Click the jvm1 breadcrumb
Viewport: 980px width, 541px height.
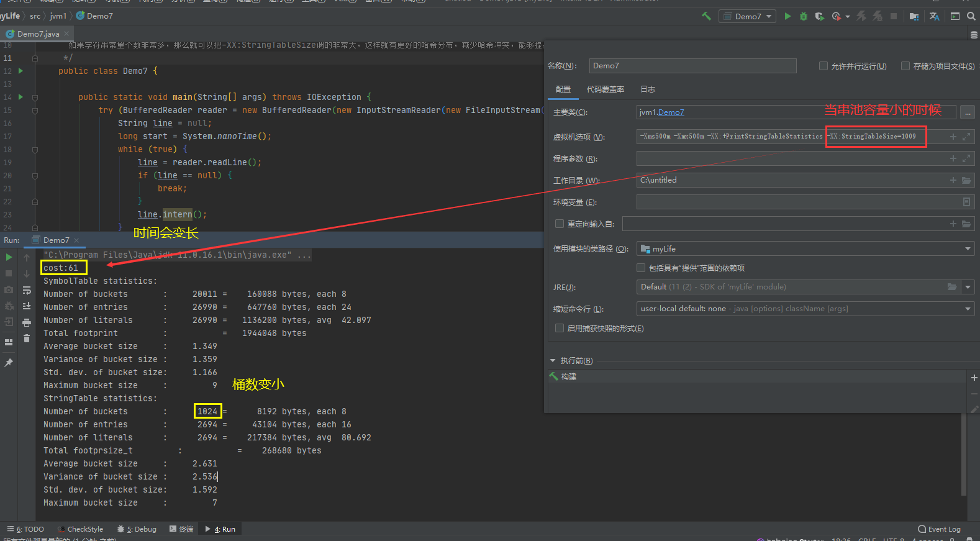[58, 16]
